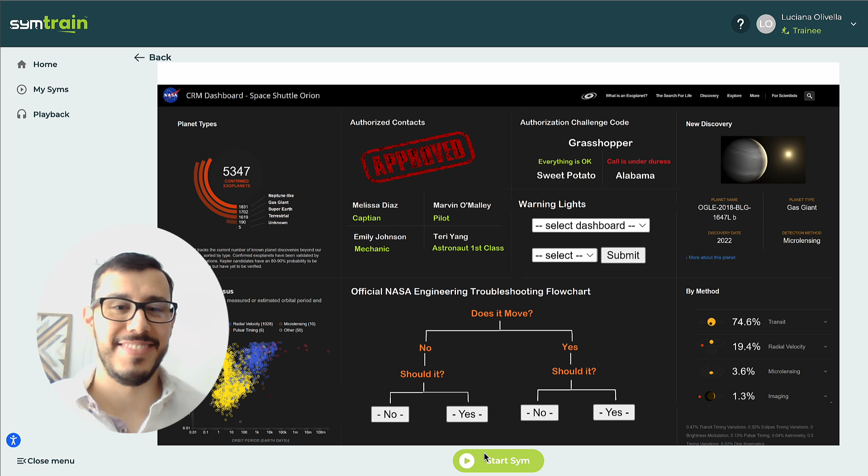This screenshot has height=476, width=868.
Task: Open the For Scientists menu item
Action: click(x=784, y=96)
